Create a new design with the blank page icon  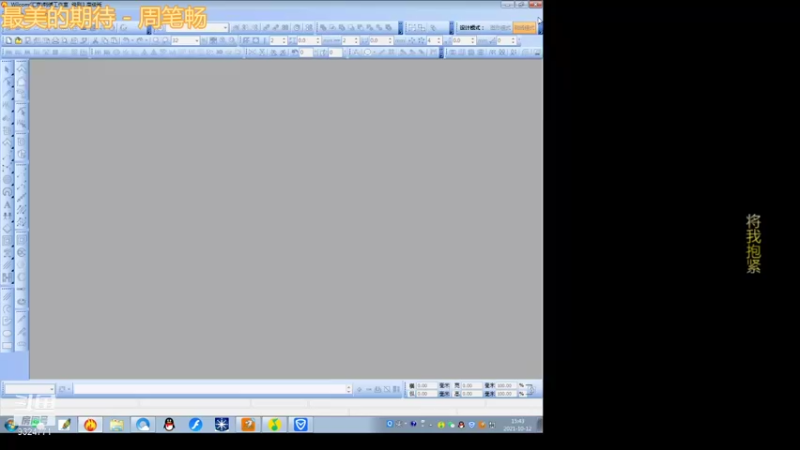point(9,40)
